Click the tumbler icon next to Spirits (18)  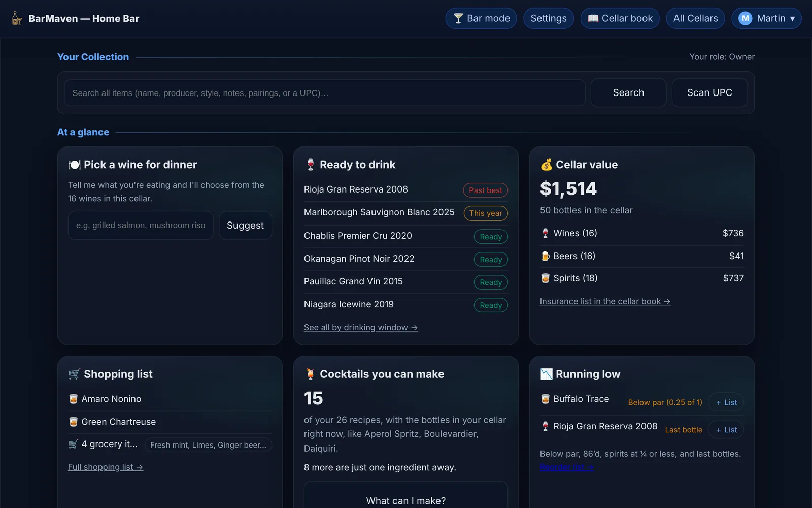coord(545,278)
